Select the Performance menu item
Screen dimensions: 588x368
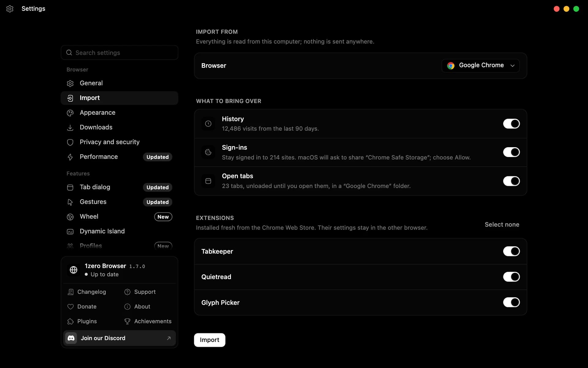click(119, 157)
